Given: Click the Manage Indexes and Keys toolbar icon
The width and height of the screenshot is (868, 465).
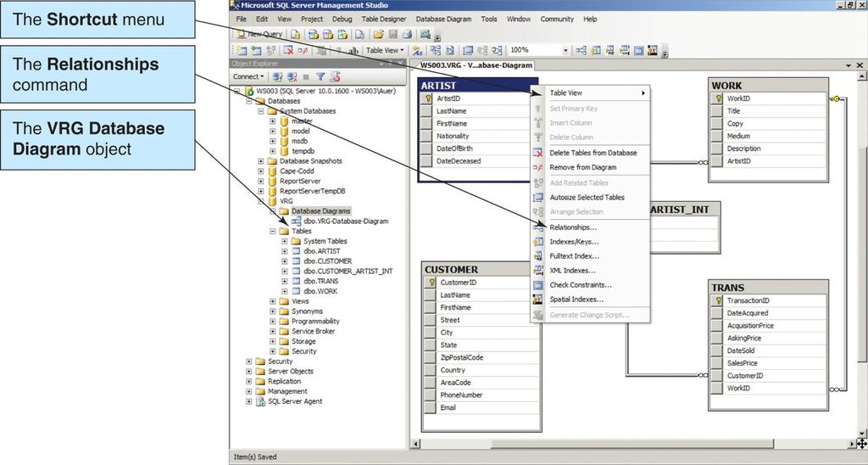Looking at the screenshot, I should (596, 50).
